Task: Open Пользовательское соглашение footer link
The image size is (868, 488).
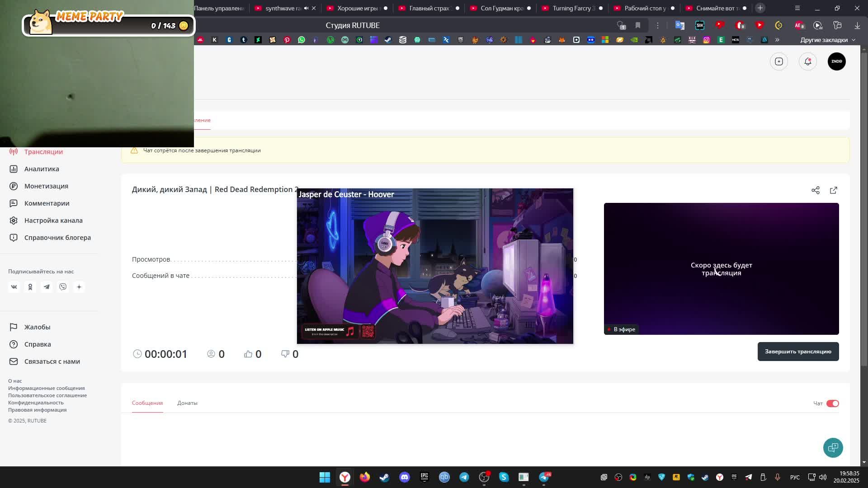Action: 47,395
